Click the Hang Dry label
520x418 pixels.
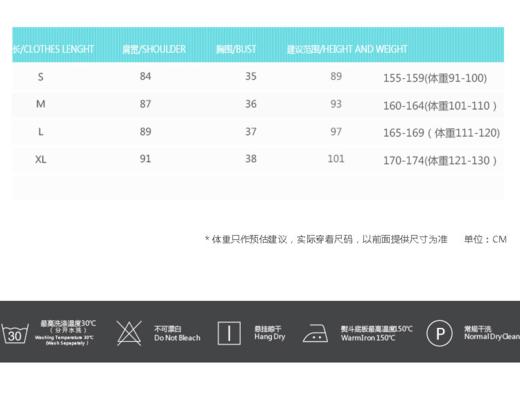tap(270, 333)
